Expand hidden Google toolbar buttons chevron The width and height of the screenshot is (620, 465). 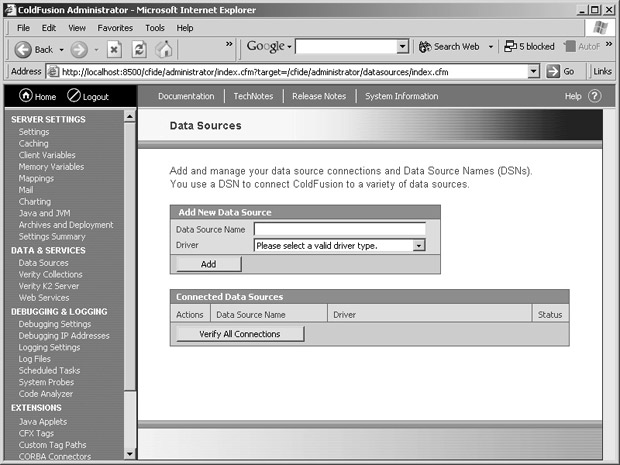[x=609, y=43]
